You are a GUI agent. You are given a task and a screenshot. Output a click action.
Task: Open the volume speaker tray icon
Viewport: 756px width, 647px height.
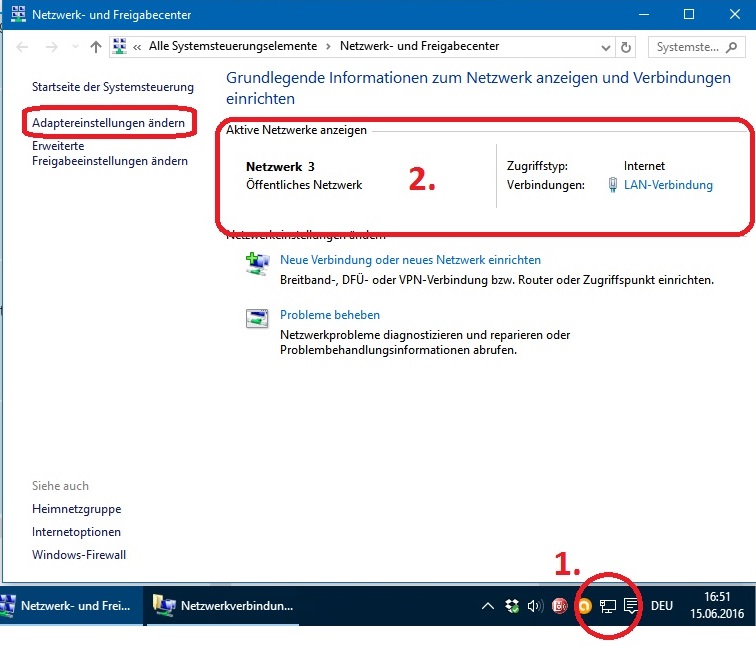click(x=535, y=606)
